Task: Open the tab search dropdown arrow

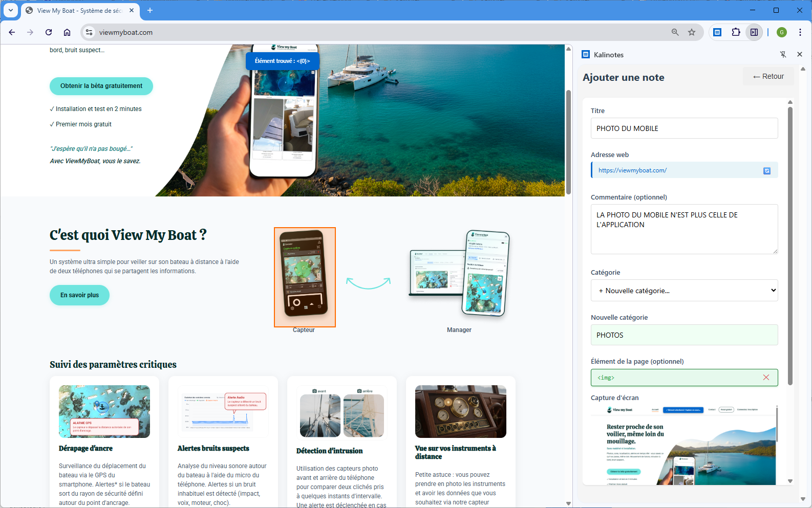Action: (11, 10)
